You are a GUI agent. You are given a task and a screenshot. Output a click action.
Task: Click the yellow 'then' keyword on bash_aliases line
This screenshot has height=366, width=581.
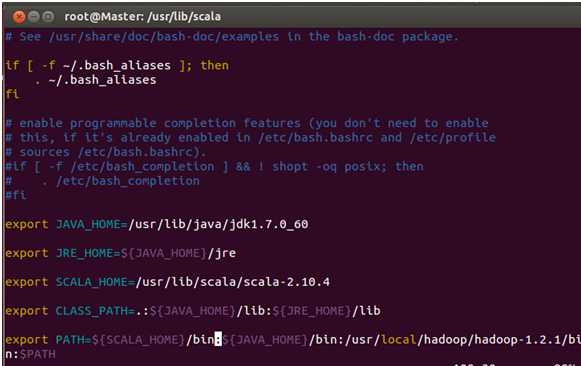point(215,66)
